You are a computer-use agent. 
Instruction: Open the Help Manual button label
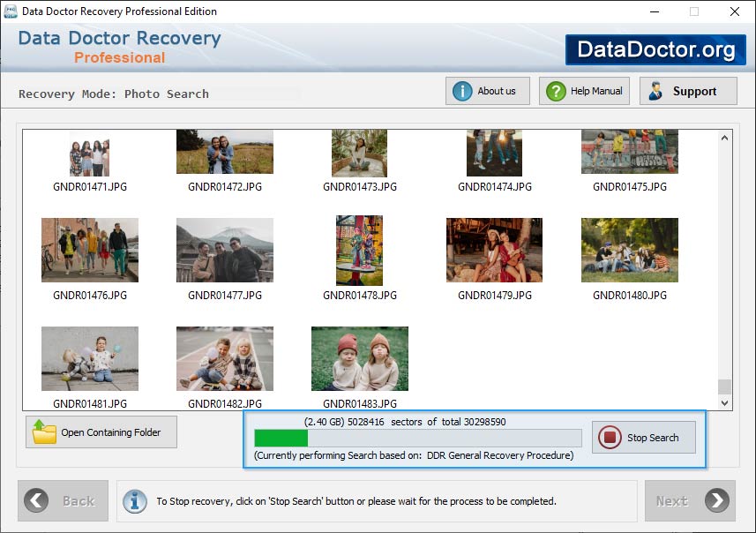click(x=596, y=91)
